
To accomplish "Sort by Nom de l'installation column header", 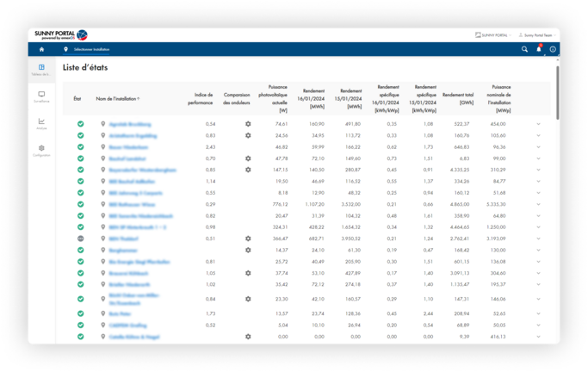I will (x=118, y=99).
